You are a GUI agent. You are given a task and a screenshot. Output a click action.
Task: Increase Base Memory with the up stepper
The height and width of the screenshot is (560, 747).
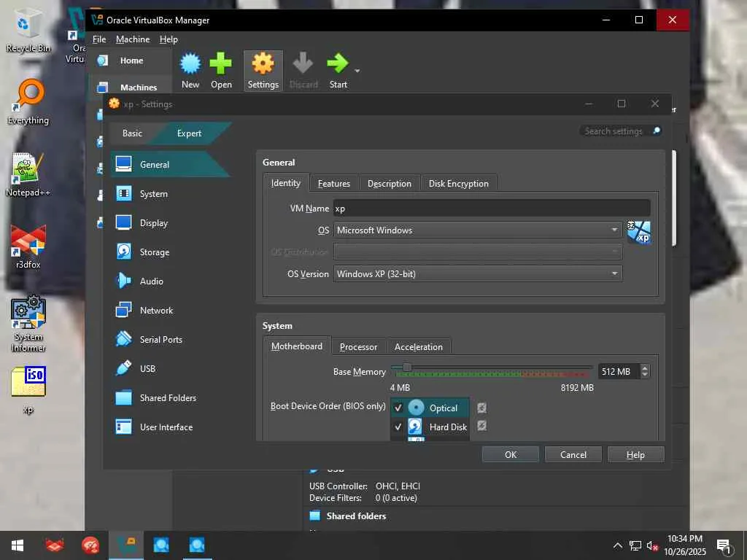point(645,367)
